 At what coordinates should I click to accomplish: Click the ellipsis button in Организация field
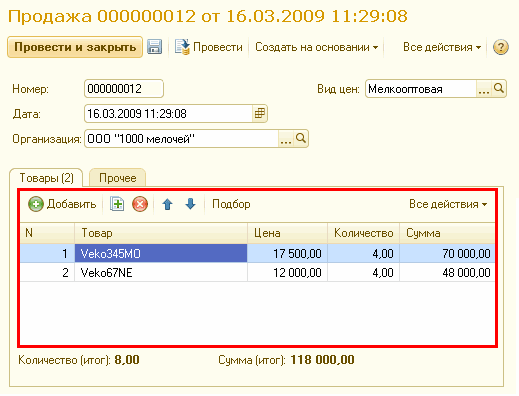pyautogui.click(x=286, y=139)
